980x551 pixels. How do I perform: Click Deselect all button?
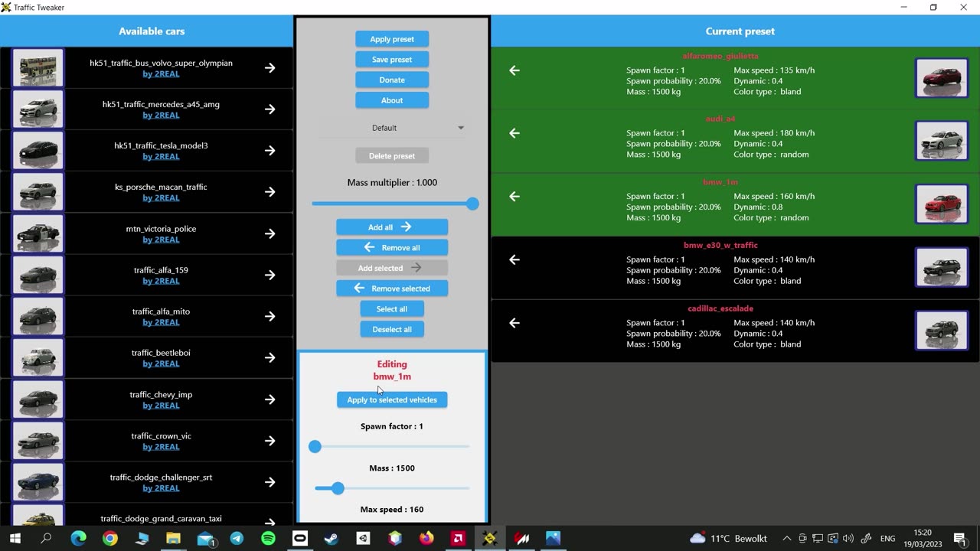click(x=392, y=329)
